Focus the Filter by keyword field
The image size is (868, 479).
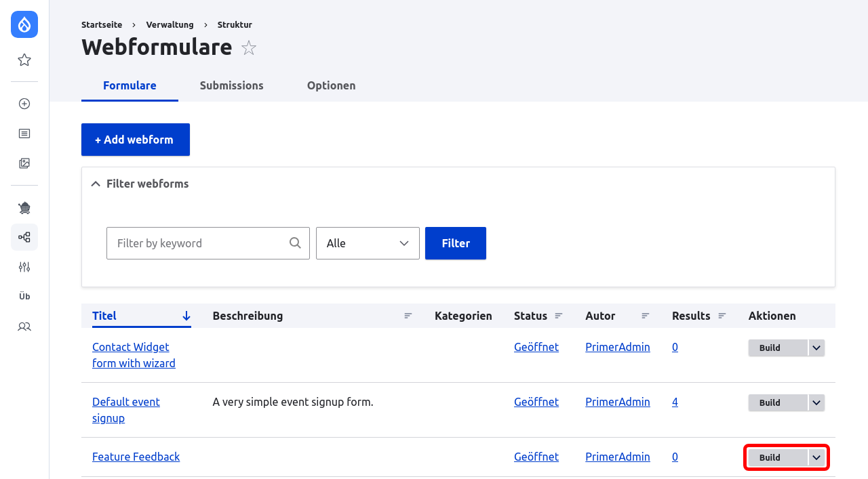tap(208, 243)
